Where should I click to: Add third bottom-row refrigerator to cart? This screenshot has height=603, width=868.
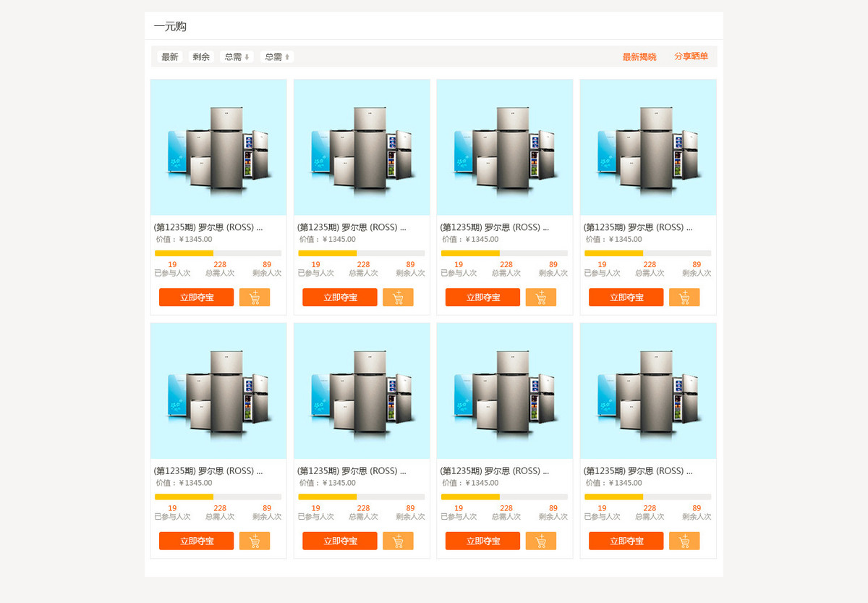click(541, 541)
